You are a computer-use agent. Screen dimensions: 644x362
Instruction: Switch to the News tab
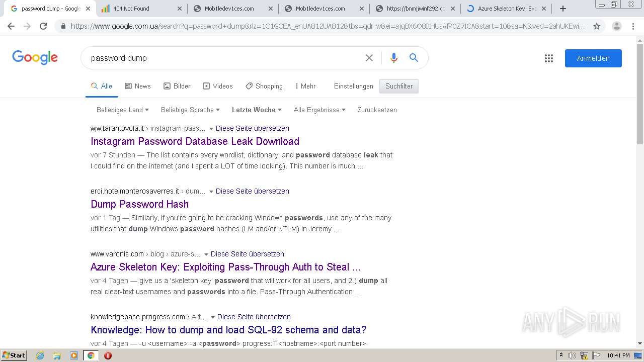click(x=138, y=86)
